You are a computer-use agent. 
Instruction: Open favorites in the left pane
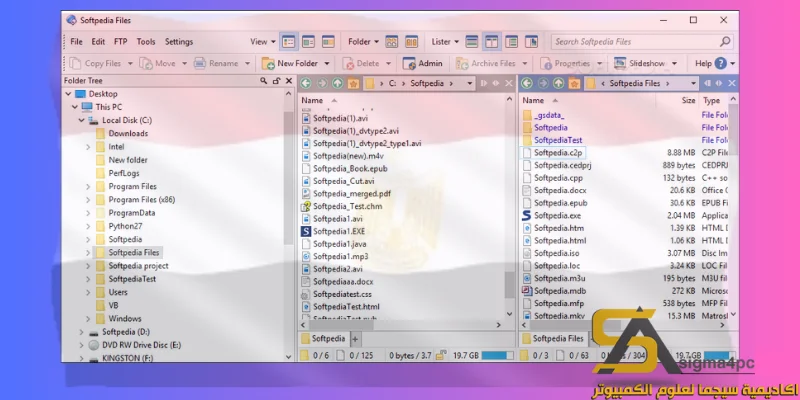point(353,83)
